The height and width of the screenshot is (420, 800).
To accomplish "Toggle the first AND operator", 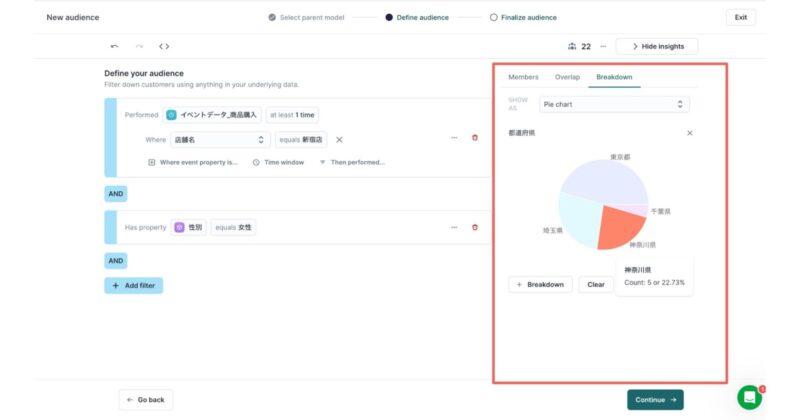I will coord(116,194).
